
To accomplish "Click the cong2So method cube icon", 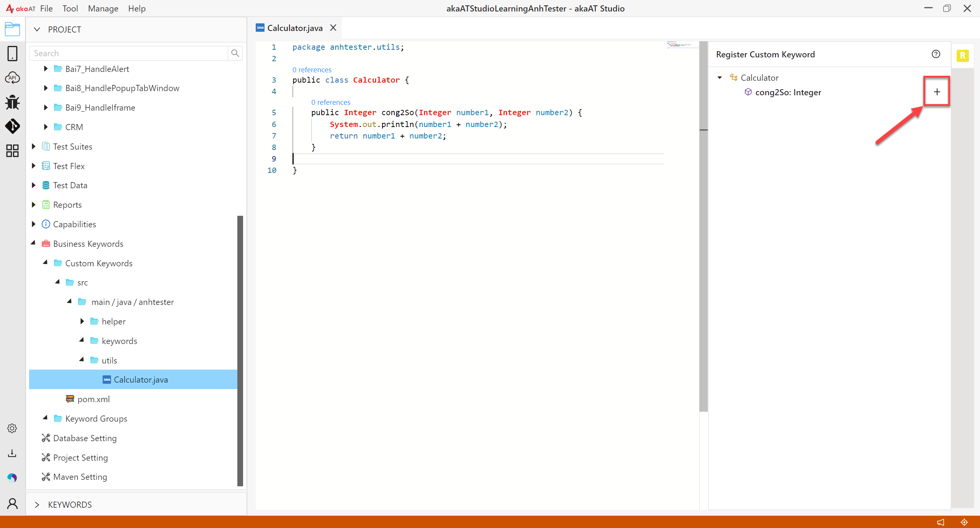I will point(748,92).
